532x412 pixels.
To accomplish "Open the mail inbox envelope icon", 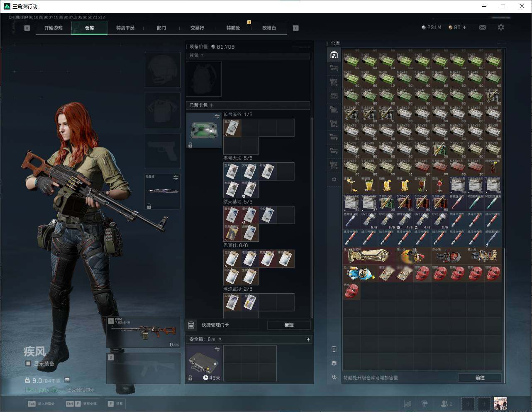I will (483, 27).
